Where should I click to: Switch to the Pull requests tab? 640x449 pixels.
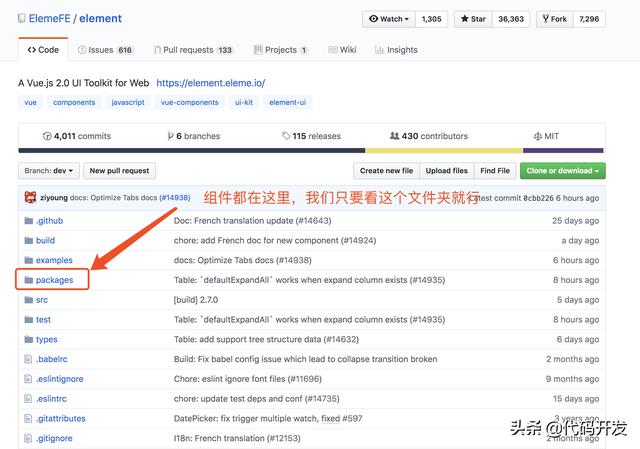pos(193,50)
